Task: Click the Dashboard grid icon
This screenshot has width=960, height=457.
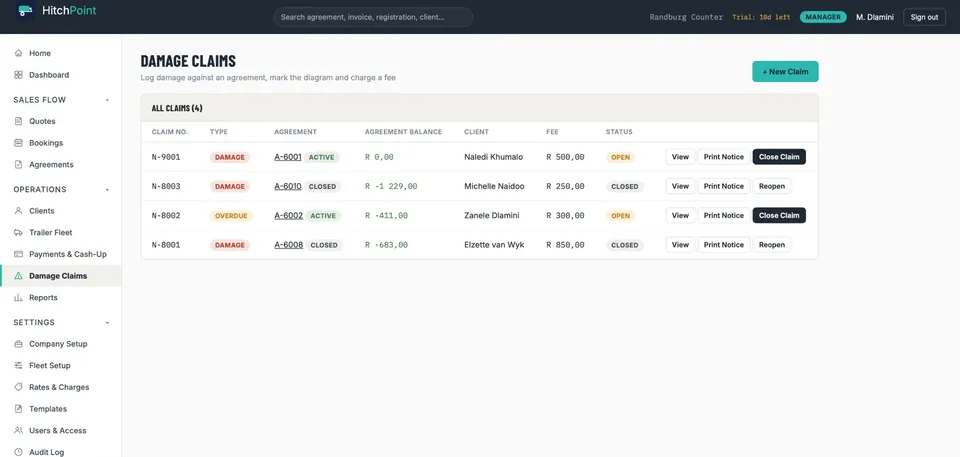Action: [x=18, y=75]
